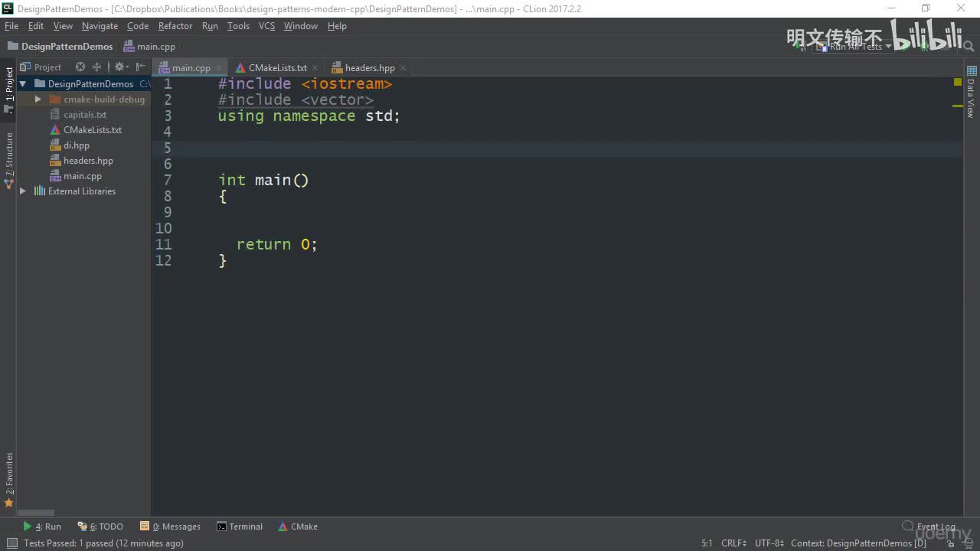
Task: Open the Help menu
Action: (337, 26)
